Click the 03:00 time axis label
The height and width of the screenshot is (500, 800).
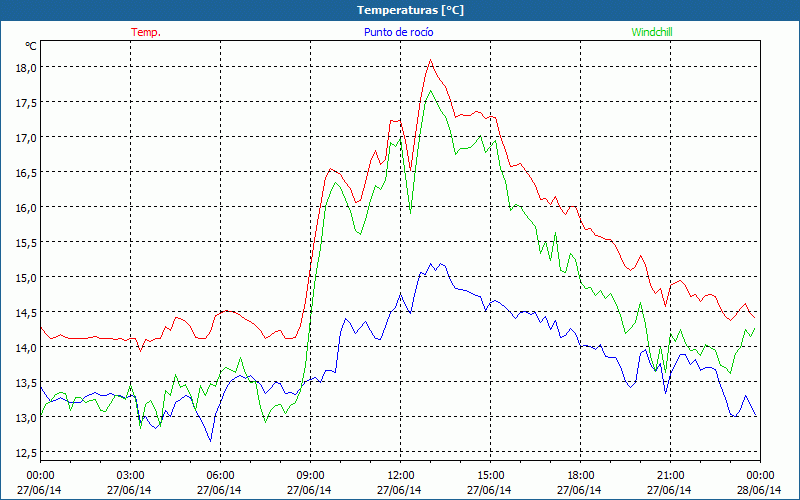point(130,476)
